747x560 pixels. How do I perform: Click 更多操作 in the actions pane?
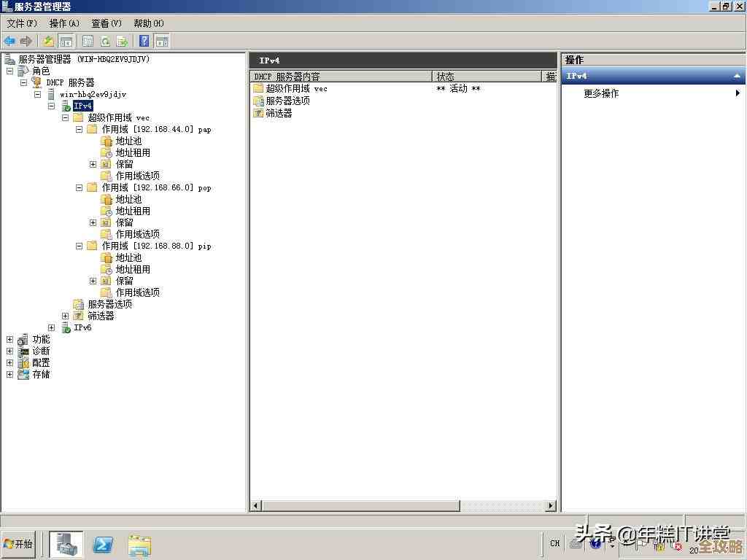click(601, 93)
